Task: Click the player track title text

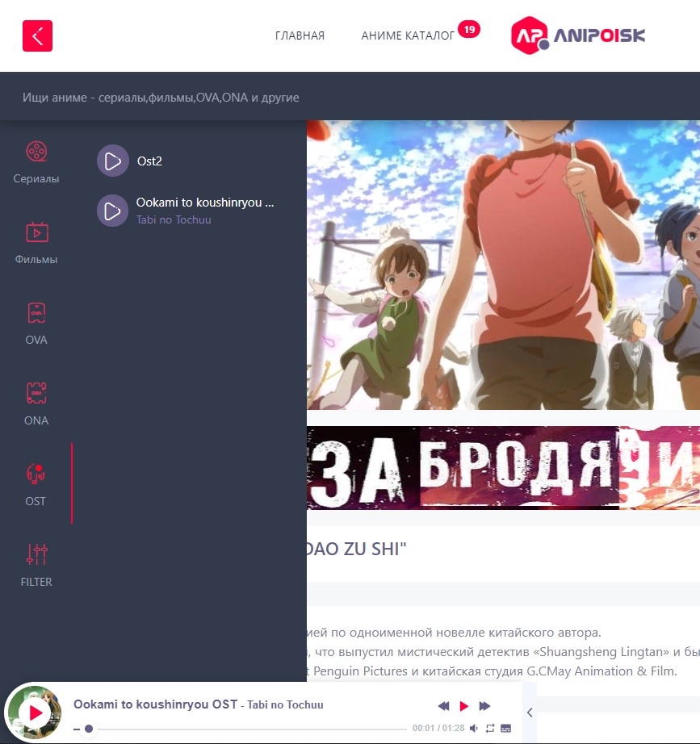Action: 198,704
